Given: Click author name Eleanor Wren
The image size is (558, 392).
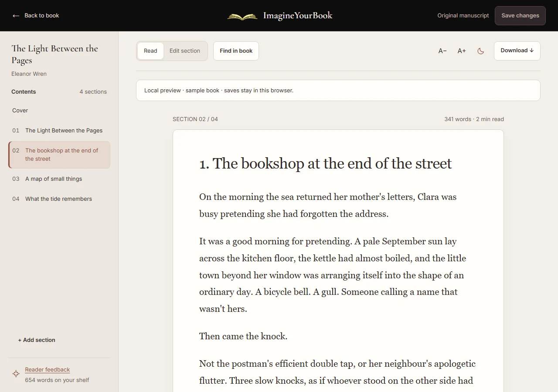Looking at the screenshot, I should (29, 74).
